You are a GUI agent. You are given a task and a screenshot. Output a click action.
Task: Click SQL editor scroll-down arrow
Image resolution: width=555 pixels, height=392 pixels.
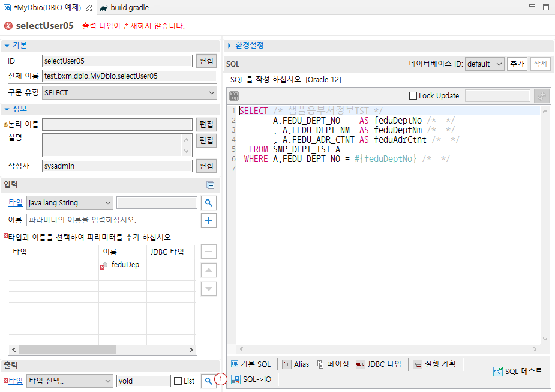tap(545, 339)
